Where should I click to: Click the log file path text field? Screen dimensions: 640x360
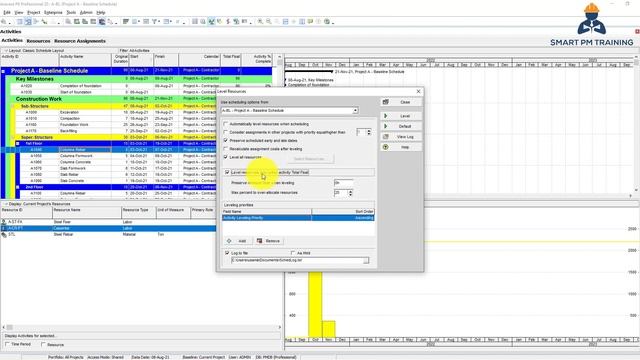coord(297,260)
